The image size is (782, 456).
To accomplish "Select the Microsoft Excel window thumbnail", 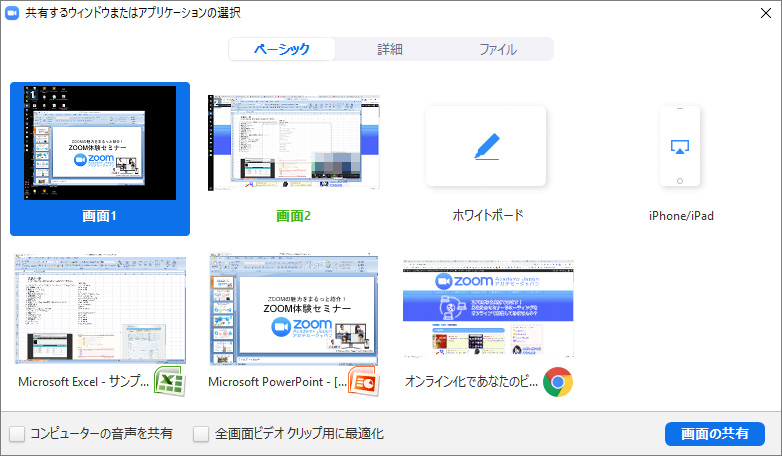I will point(100,307).
